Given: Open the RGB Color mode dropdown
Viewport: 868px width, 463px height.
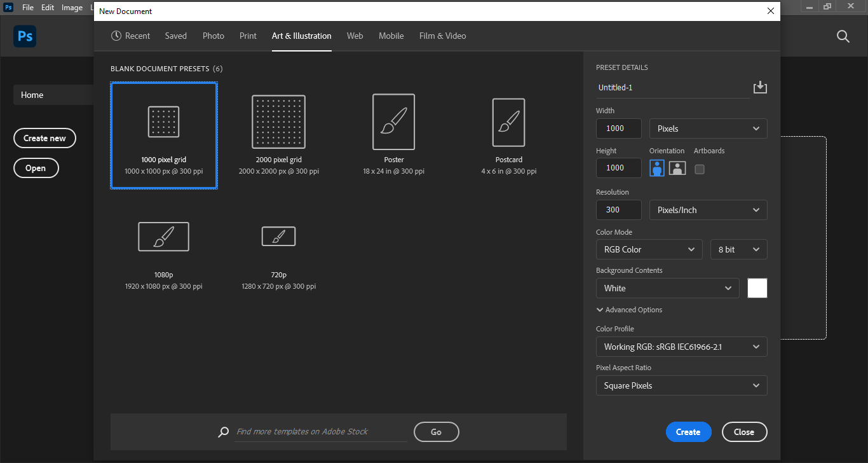Looking at the screenshot, I should [649, 249].
